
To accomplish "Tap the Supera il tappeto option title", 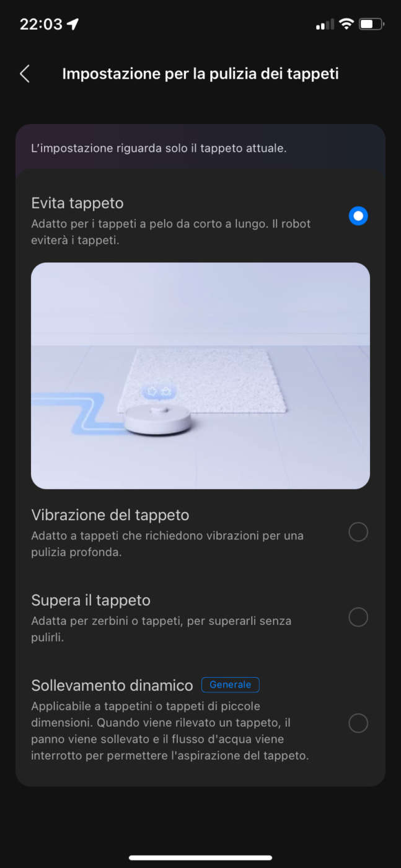I will pos(91,600).
